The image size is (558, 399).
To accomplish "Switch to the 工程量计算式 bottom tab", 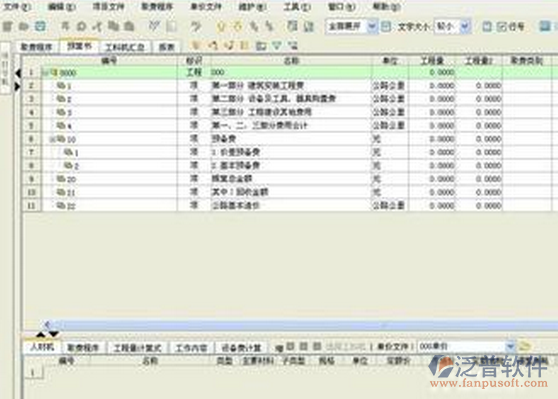I will pyautogui.click(x=137, y=348).
